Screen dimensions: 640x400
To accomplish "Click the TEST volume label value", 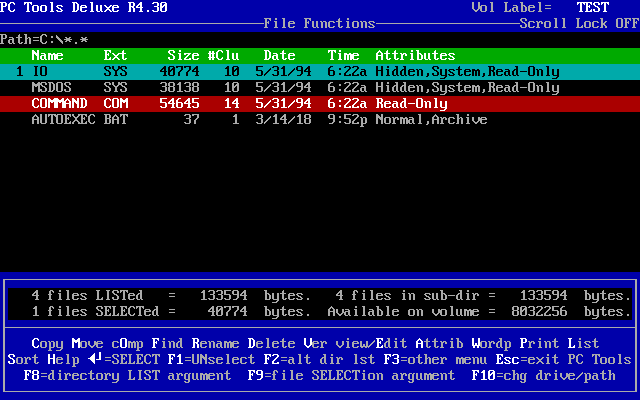I will tap(593, 7).
